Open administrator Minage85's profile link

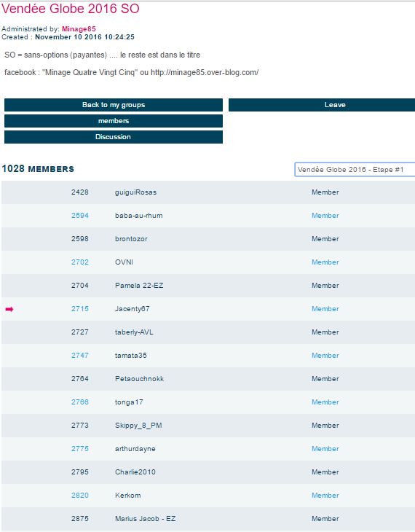coord(79,29)
